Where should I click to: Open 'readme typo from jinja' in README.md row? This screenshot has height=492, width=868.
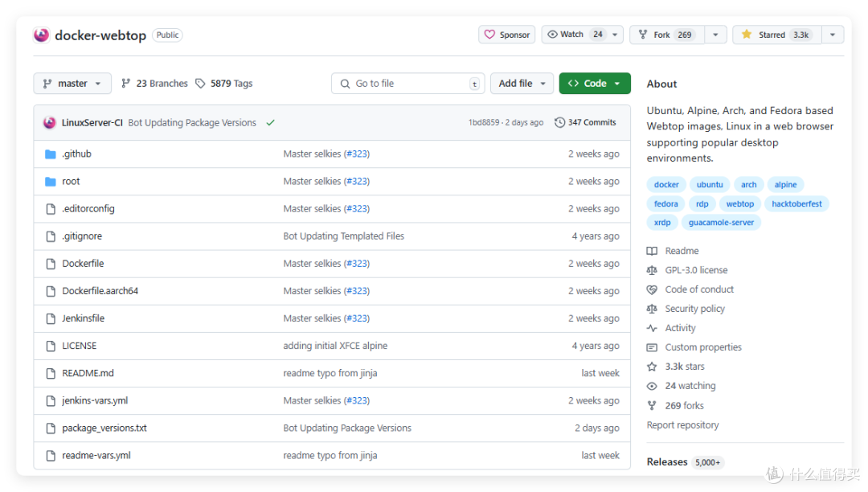point(330,373)
